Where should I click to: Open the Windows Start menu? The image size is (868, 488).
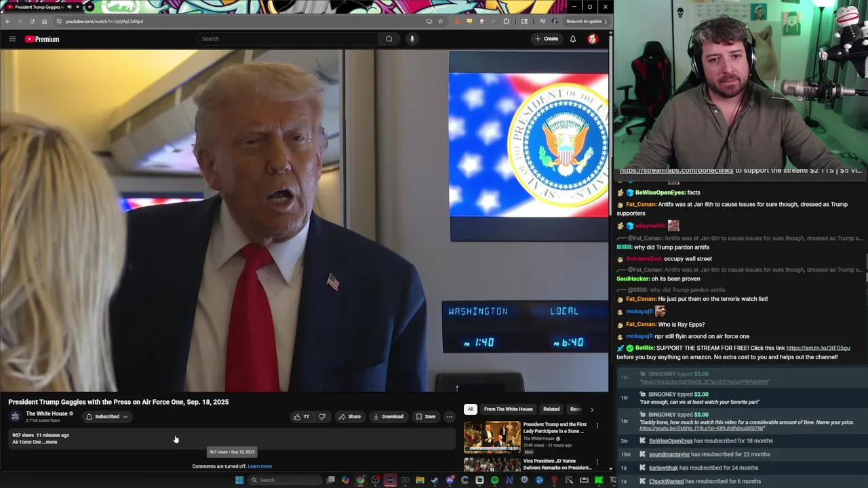tap(239, 480)
